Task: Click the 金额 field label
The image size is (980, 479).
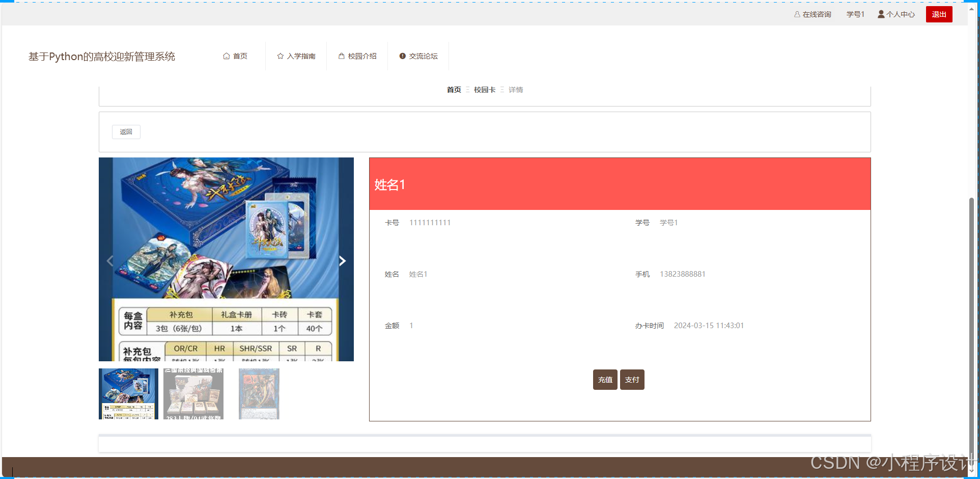Action: point(392,326)
